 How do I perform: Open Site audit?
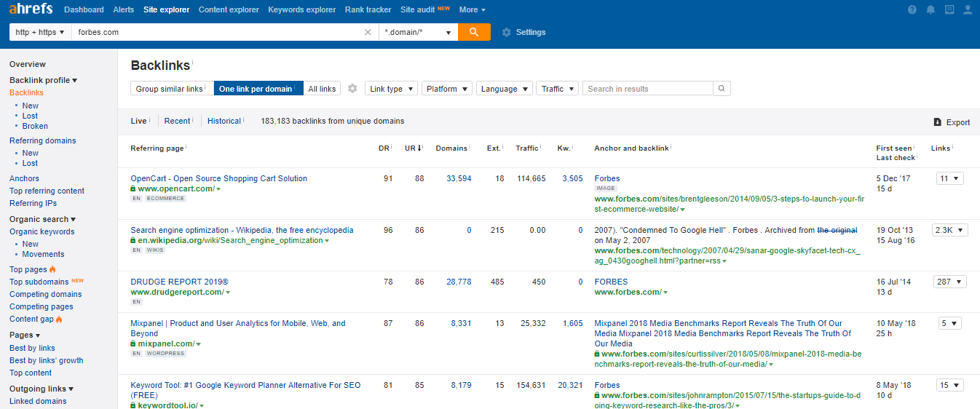(417, 9)
